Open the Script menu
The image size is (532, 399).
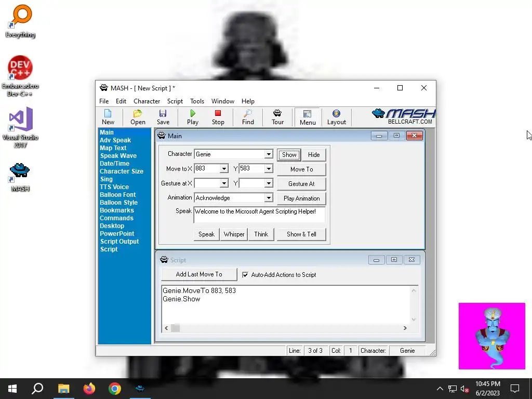point(175,101)
